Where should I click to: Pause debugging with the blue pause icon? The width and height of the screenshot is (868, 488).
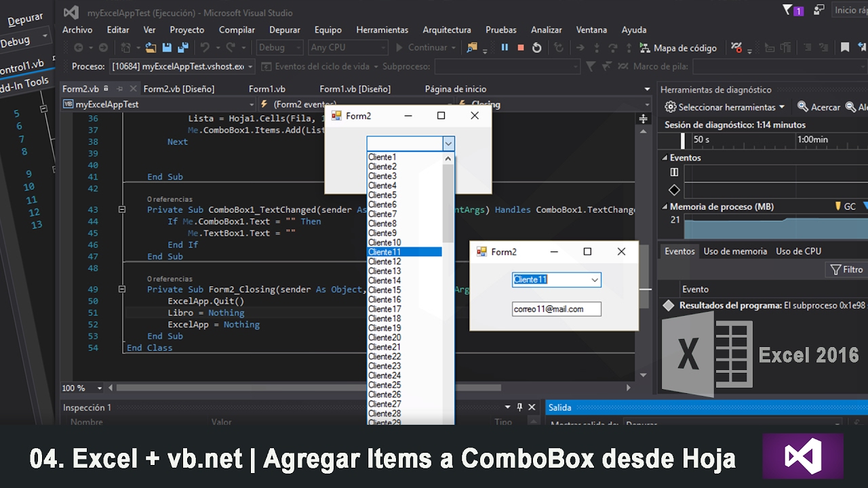point(505,47)
